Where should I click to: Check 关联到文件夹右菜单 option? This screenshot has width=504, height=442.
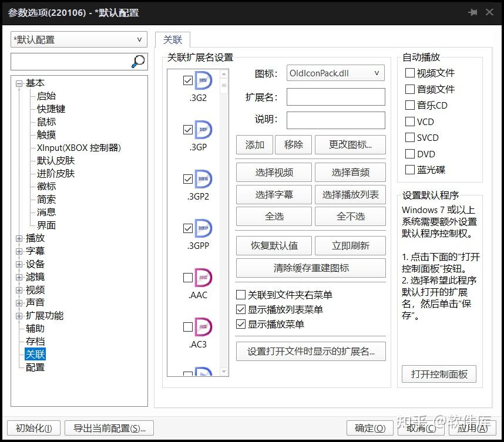click(241, 295)
